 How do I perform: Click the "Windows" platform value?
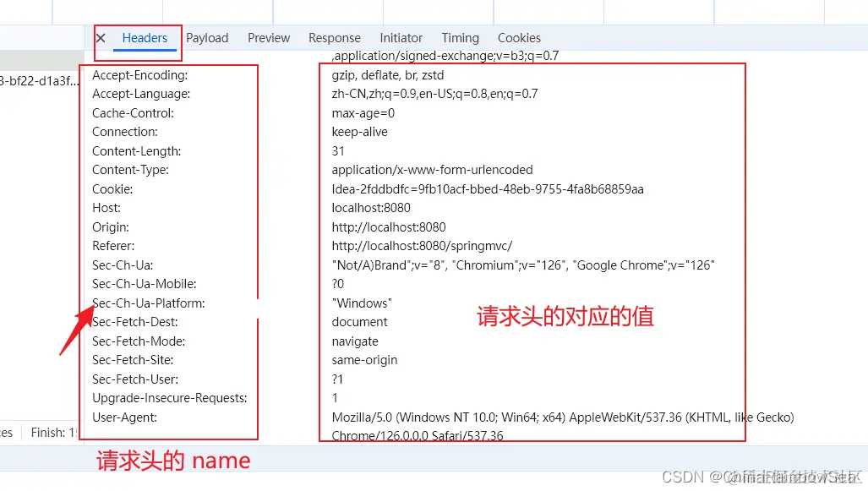pos(362,303)
